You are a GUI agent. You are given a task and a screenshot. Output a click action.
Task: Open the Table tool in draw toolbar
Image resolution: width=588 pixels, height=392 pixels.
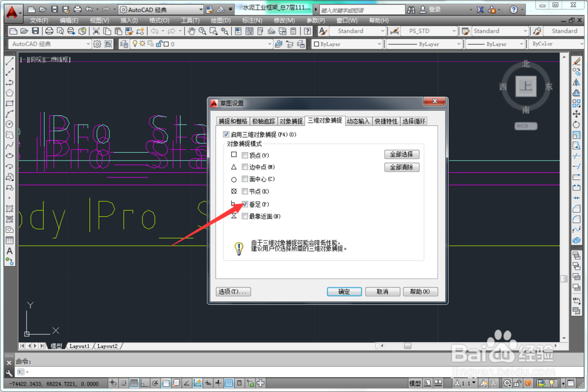(x=10, y=240)
